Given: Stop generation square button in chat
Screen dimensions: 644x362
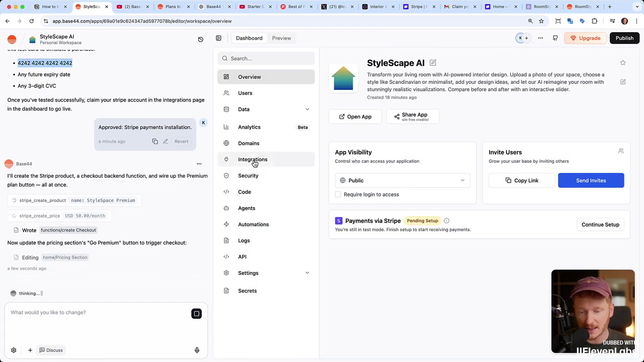Looking at the screenshot, I should coord(197,314).
